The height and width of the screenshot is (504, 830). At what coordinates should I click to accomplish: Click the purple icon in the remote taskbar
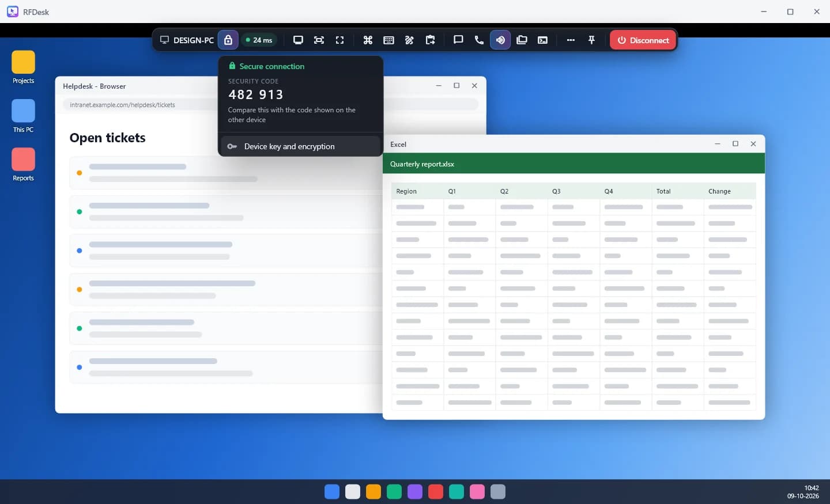pos(415,491)
